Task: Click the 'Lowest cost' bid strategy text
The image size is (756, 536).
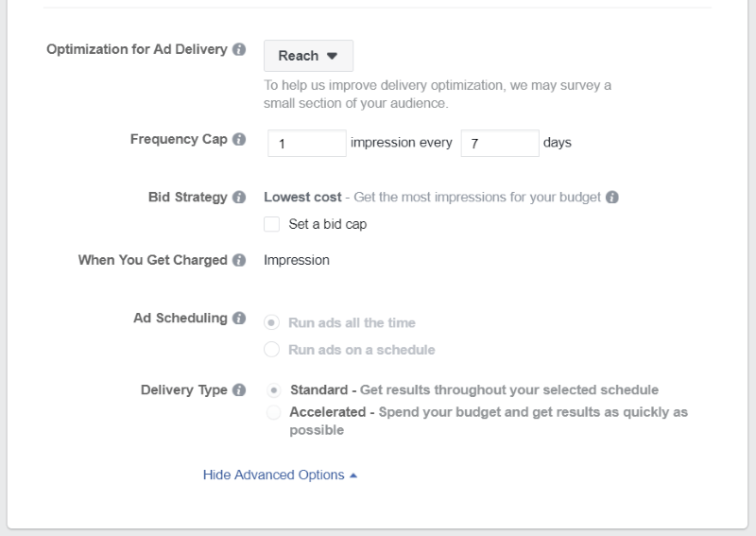Action: click(302, 198)
